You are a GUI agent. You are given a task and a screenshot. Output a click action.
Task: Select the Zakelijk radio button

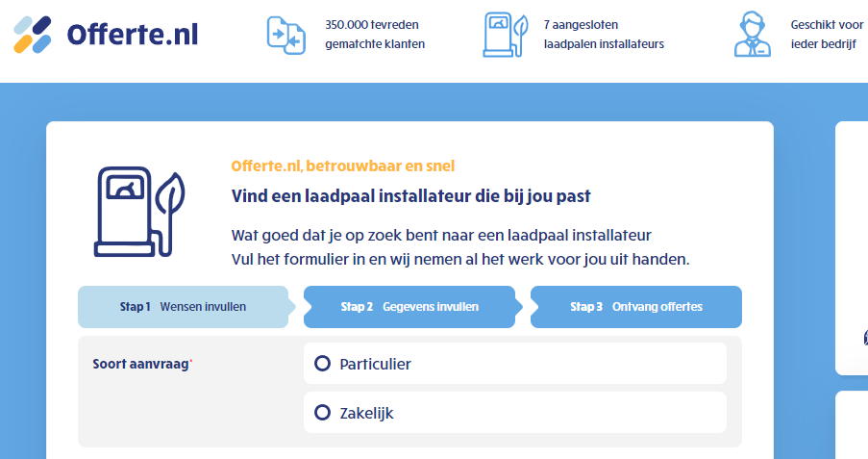click(x=322, y=413)
